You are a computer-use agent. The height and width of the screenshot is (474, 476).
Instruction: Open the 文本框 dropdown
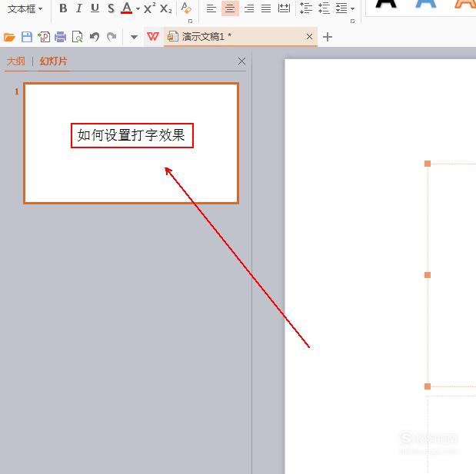click(25, 9)
